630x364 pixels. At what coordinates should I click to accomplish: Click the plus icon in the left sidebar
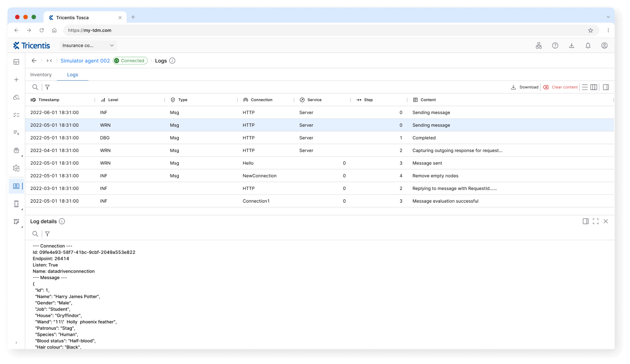click(x=16, y=80)
